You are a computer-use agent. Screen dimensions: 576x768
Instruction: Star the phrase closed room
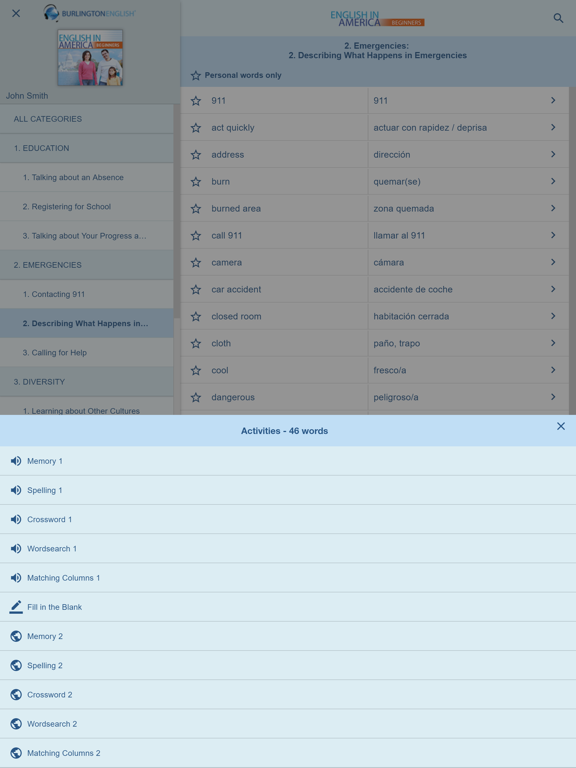[x=196, y=316]
